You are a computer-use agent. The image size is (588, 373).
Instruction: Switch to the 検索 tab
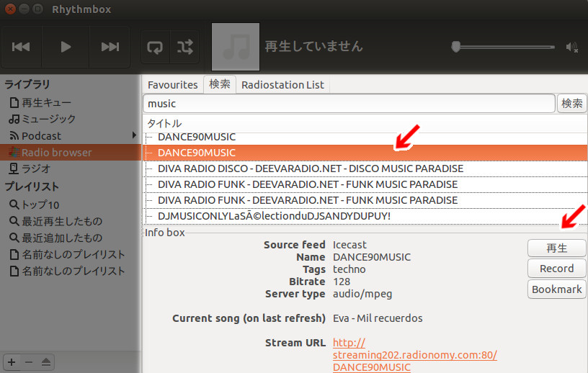click(220, 84)
